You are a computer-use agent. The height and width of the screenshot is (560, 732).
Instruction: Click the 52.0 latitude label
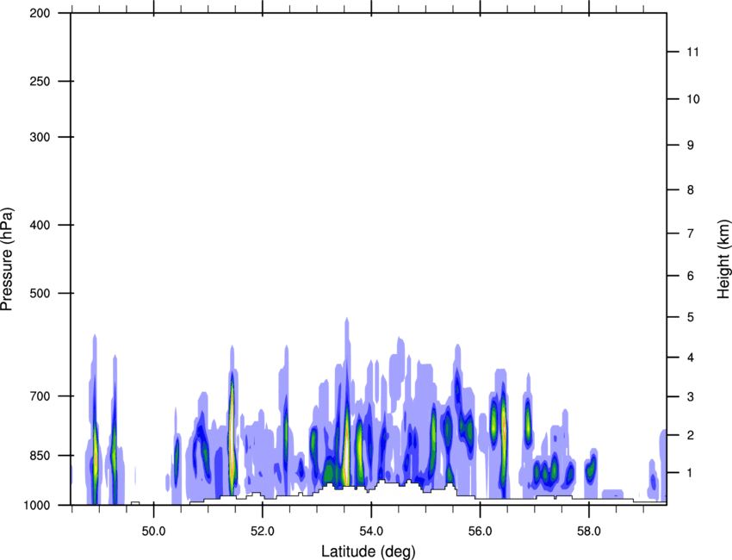pos(263,532)
